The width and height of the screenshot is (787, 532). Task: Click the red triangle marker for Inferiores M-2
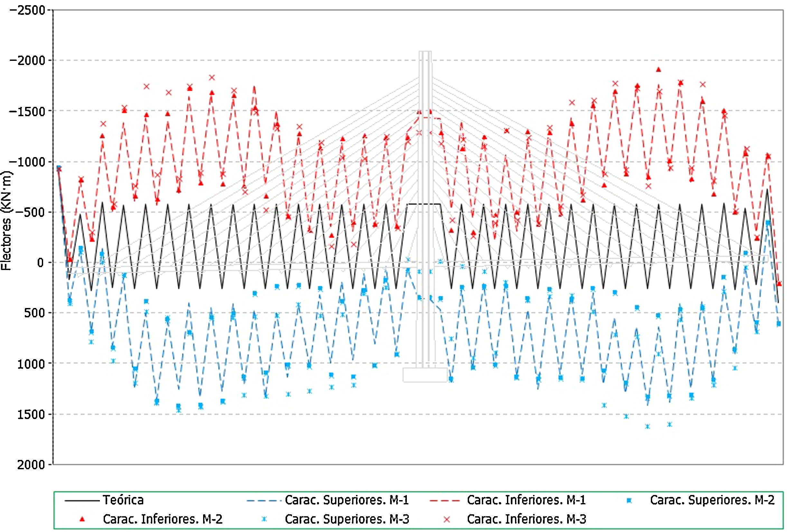[x=82, y=519]
